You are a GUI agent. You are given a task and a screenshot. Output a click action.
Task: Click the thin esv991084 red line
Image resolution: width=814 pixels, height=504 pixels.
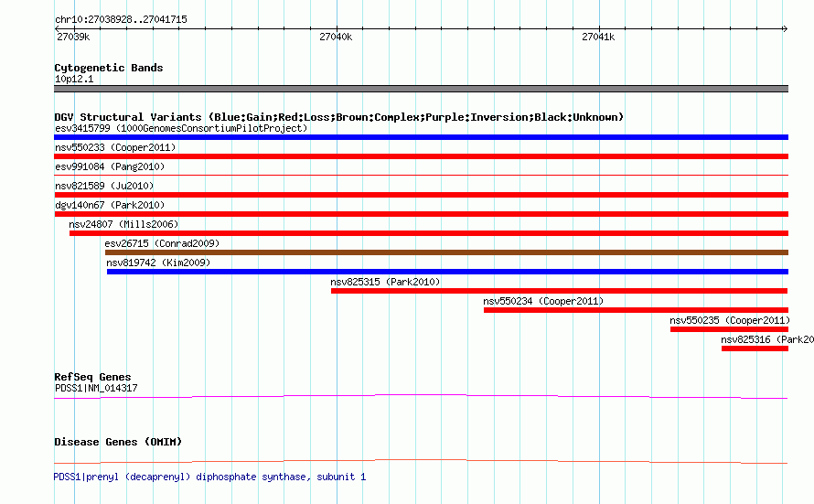point(421,176)
